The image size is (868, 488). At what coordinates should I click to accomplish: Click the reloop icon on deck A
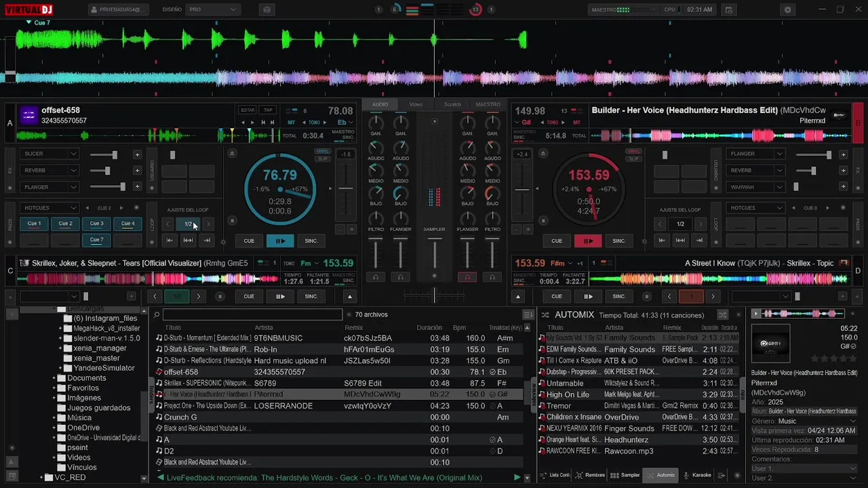[188, 240]
